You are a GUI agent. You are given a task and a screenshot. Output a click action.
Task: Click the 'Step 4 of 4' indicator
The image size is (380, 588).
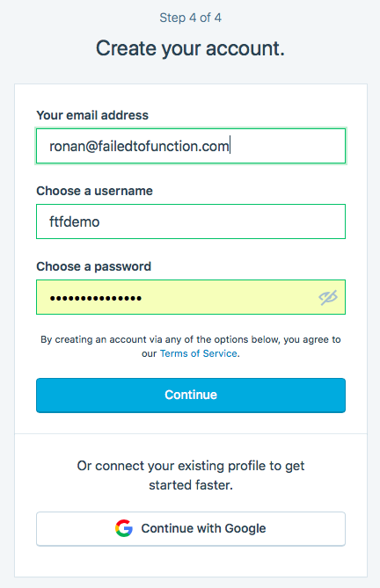click(x=191, y=18)
